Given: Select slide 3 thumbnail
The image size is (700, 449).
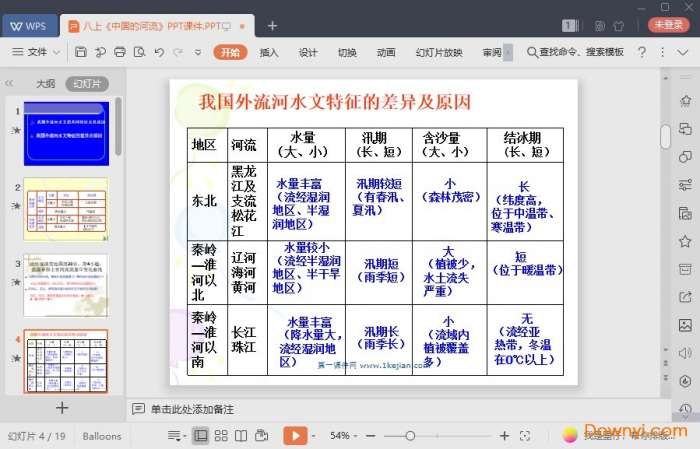Looking at the screenshot, I should click(x=67, y=285).
